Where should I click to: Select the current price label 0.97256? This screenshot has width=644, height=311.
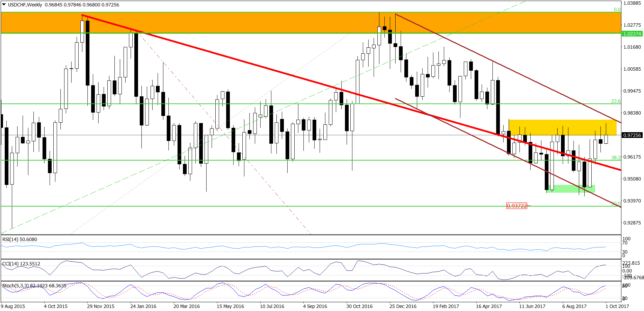tap(632, 135)
